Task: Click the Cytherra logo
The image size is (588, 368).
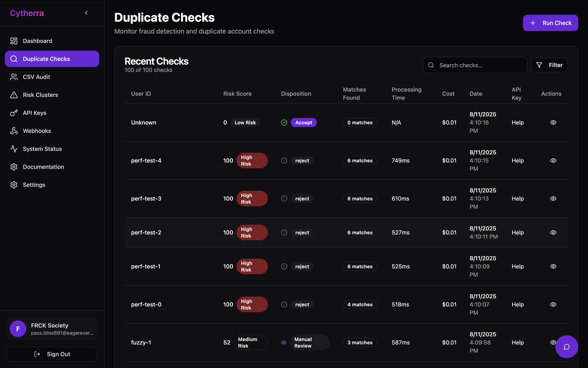Action: coord(27,13)
